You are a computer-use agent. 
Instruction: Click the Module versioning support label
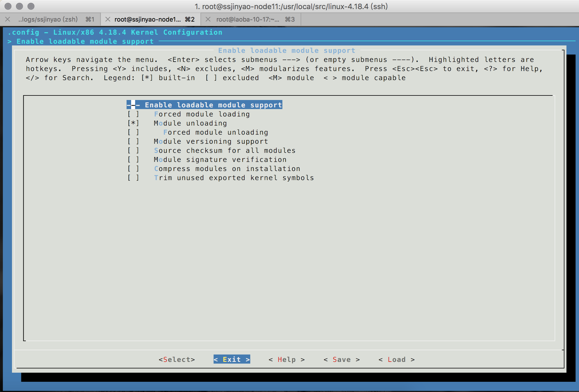211,141
